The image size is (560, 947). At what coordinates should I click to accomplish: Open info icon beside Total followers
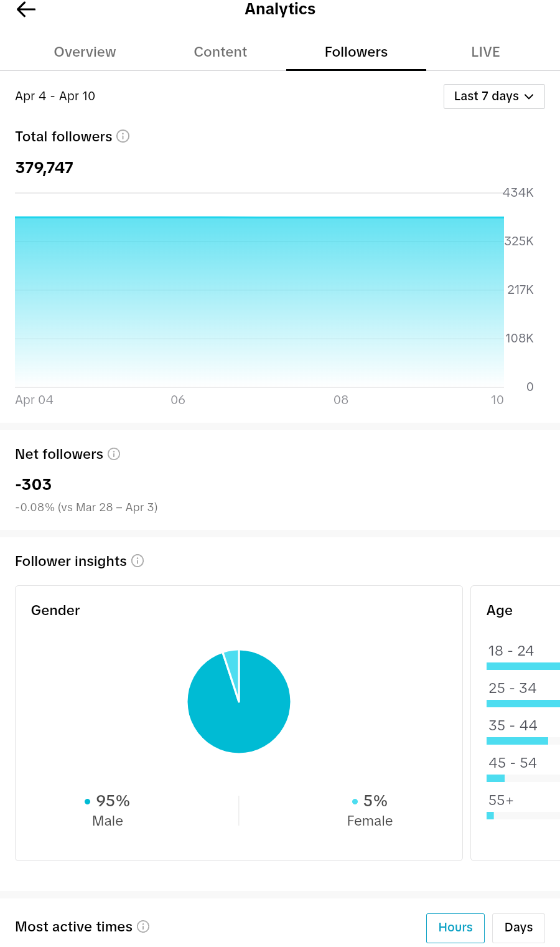[x=123, y=136]
